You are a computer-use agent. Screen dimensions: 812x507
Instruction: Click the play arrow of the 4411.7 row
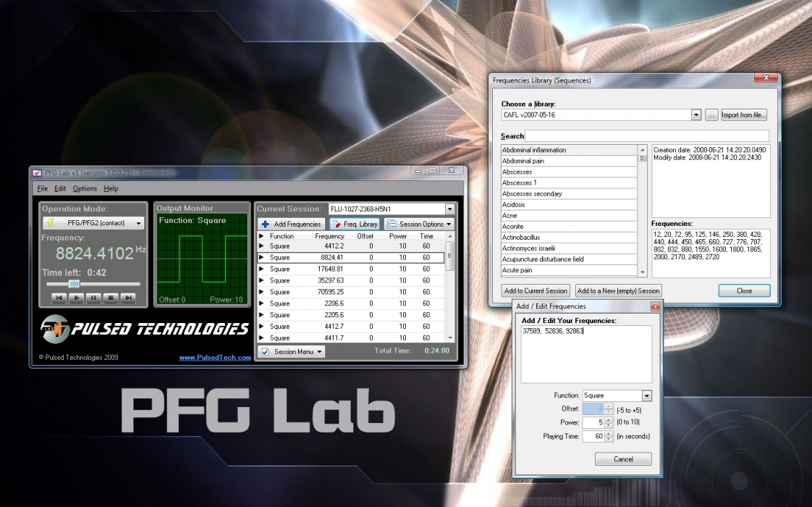click(261, 338)
